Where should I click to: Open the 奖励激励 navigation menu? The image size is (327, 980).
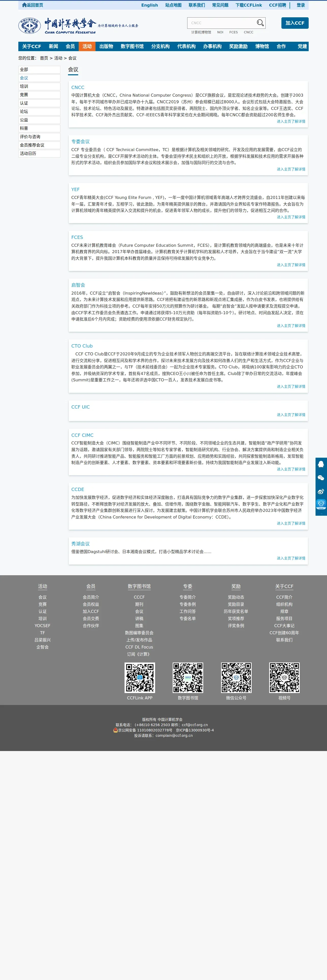tap(238, 46)
